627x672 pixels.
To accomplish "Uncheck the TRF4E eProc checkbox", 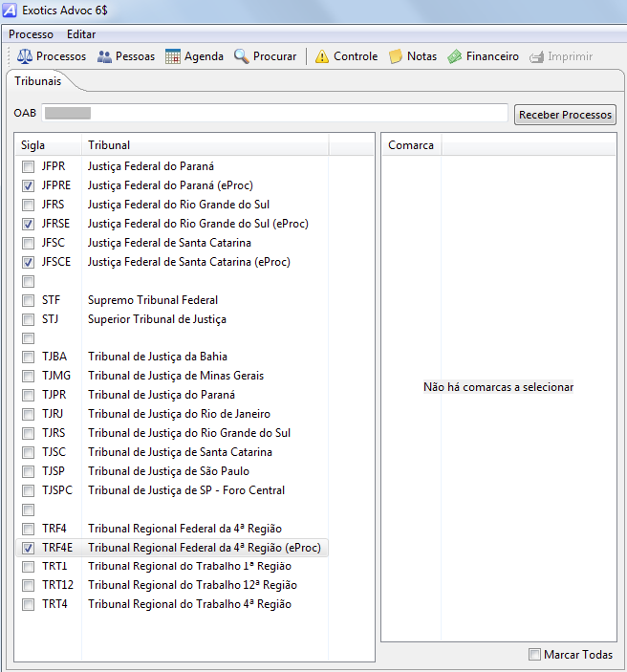I will point(29,548).
